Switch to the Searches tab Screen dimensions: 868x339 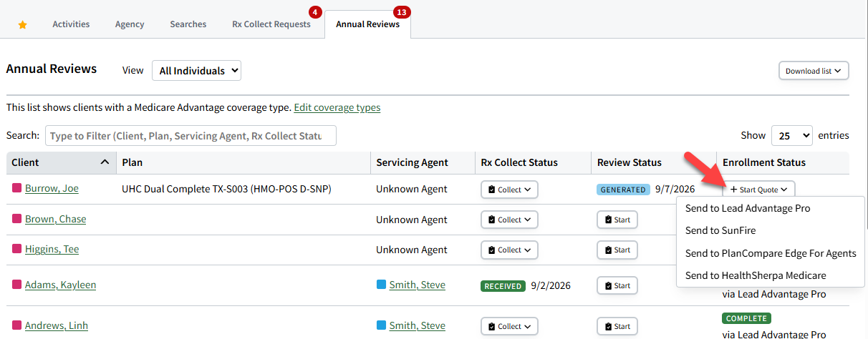pos(188,24)
